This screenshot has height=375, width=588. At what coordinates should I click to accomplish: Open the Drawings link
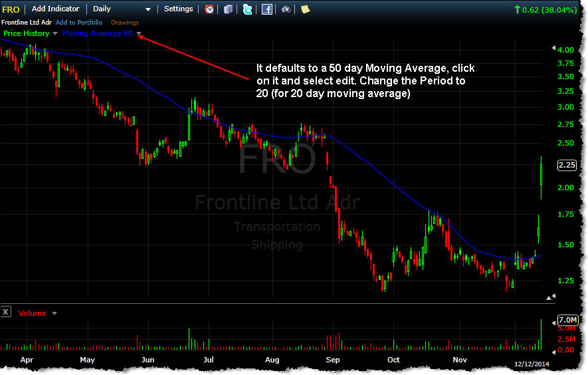click(125, 23)
